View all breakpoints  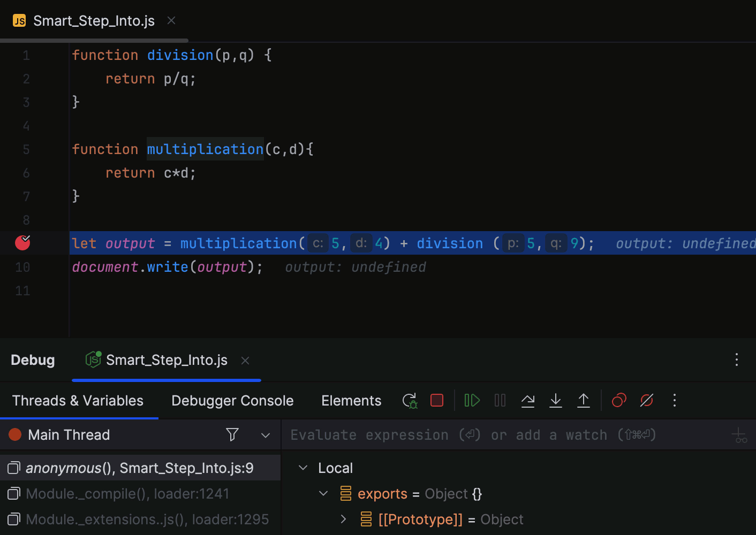pos(618,400)
